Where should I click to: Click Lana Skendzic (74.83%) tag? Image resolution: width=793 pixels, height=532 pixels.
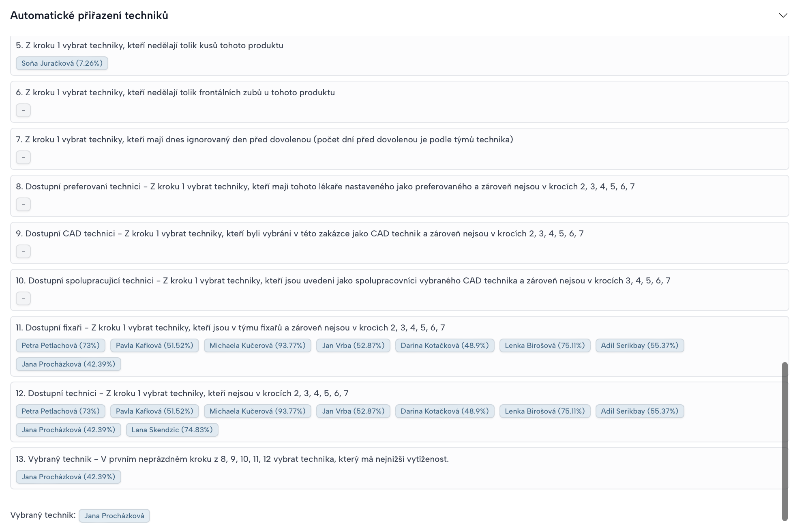[172, 430]
